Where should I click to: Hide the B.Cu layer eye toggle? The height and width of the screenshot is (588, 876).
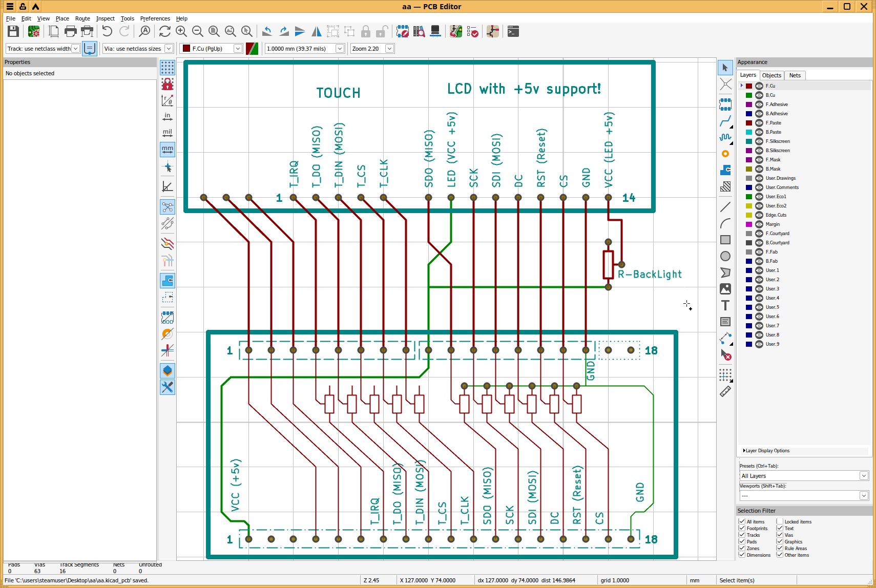click(x=759, y=95)
